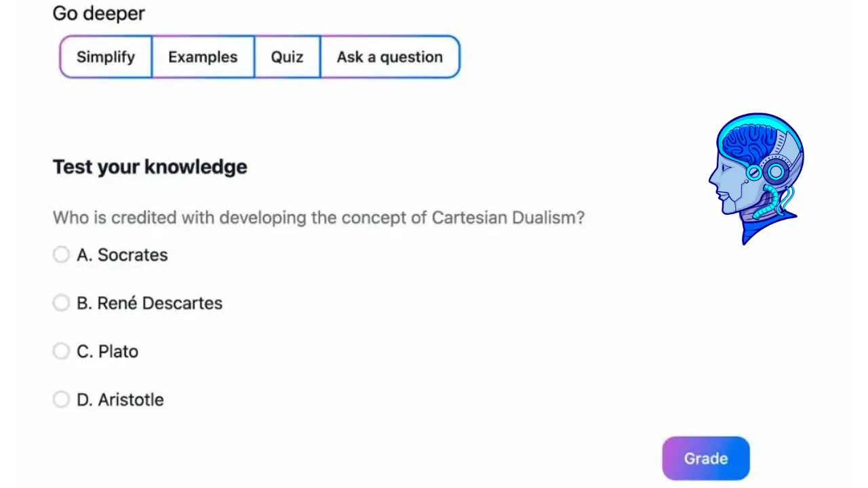
Task: Click the 'C. Plato' answer label
Action: pyautogui.click(x=107, y=351)
